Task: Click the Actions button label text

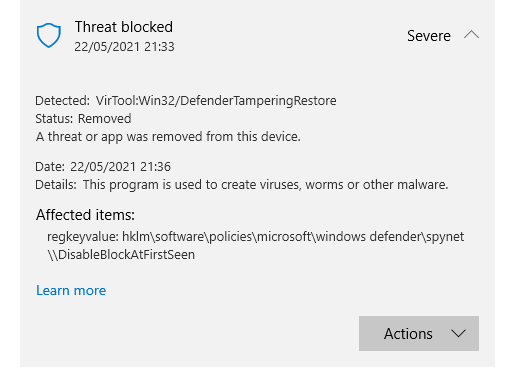Action: point(408,334)
